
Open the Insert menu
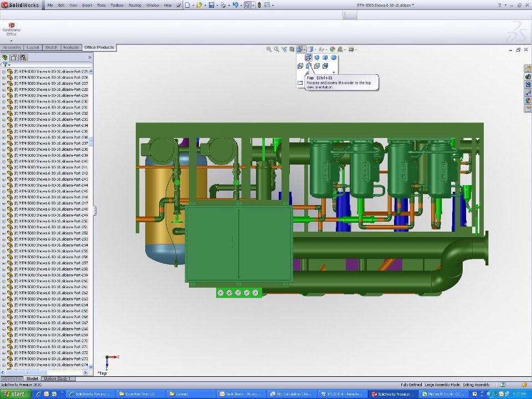click(87, 5)
